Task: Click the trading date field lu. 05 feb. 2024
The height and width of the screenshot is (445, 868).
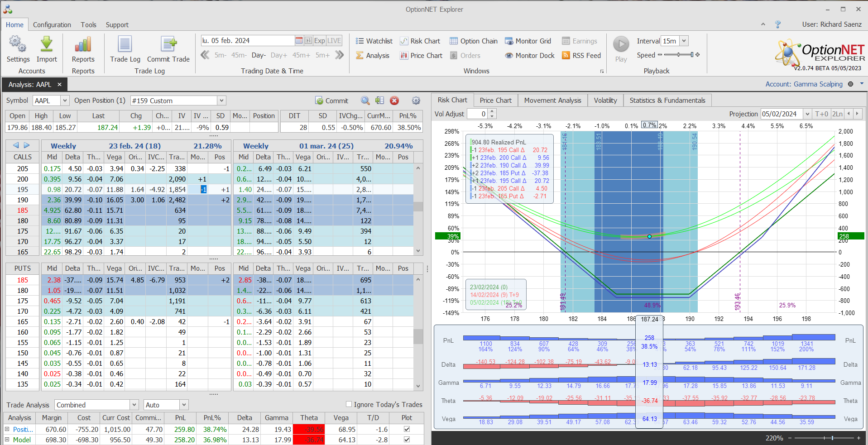Action: point(247,40)
